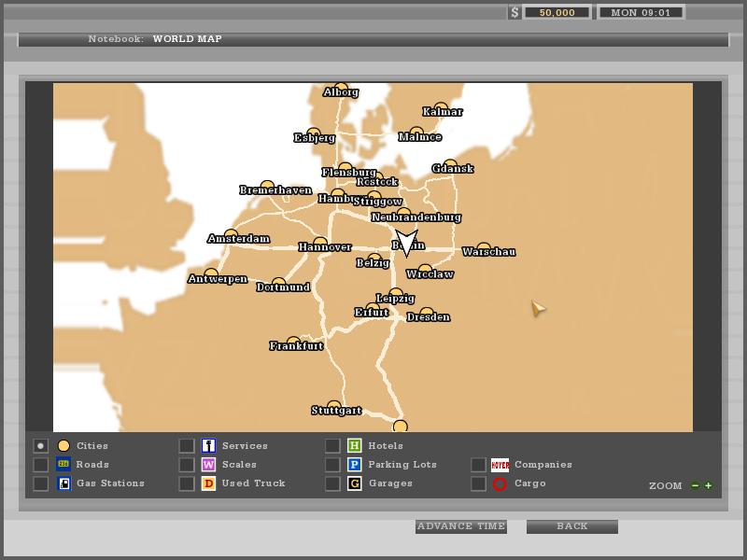Click the Services info icon
The width and height of the screenshot is (747, 560).
point(209,446)
